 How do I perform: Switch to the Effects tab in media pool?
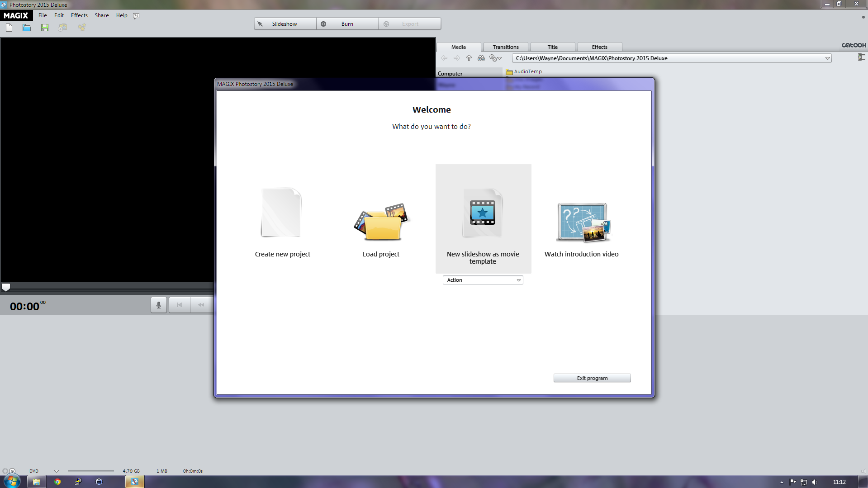click(600, 47)
